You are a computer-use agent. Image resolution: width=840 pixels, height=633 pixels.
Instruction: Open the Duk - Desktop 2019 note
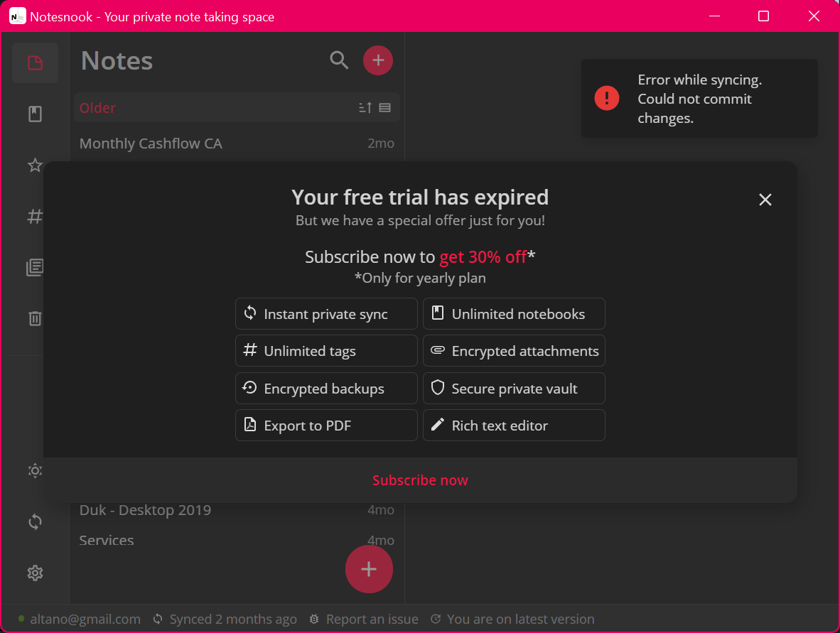236,510
